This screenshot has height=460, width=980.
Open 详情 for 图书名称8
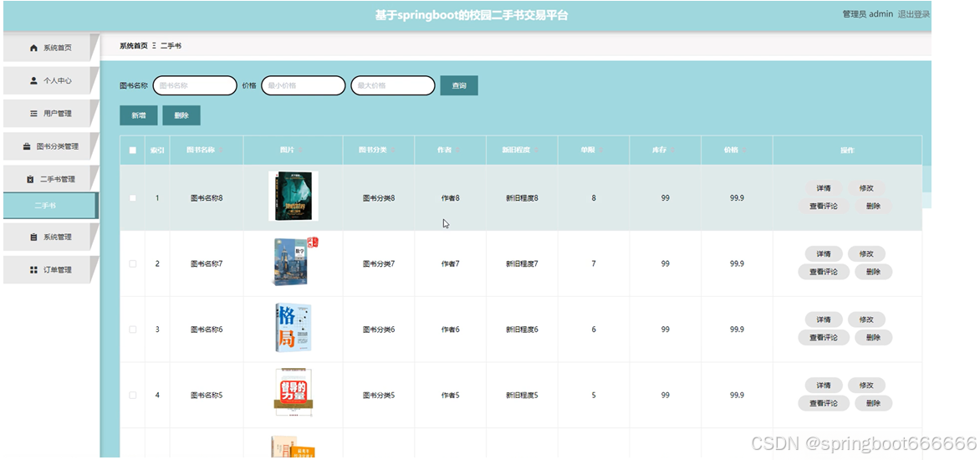(823, 188)
